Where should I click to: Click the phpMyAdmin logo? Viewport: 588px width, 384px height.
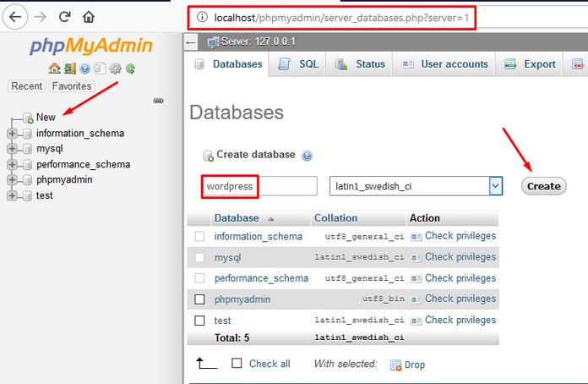point(91,46)
